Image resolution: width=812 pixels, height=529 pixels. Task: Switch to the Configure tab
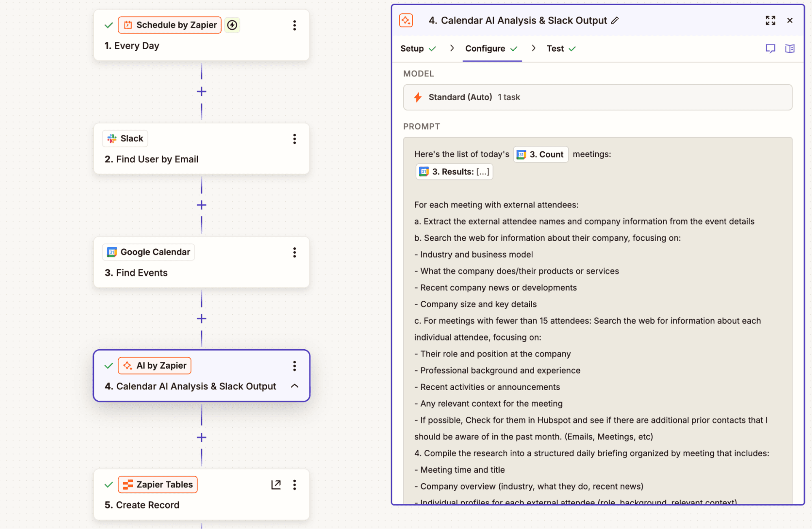coord(492,49)
